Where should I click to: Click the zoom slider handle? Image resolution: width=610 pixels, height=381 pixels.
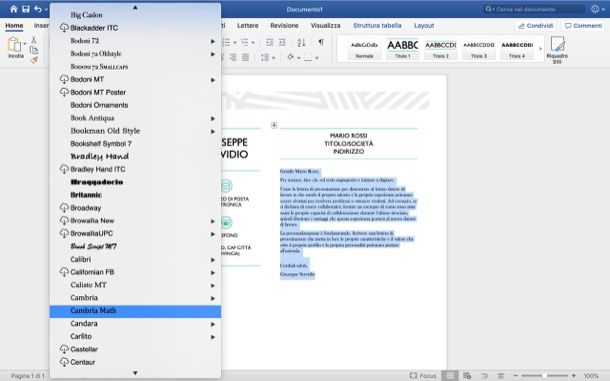pos(544,376)
